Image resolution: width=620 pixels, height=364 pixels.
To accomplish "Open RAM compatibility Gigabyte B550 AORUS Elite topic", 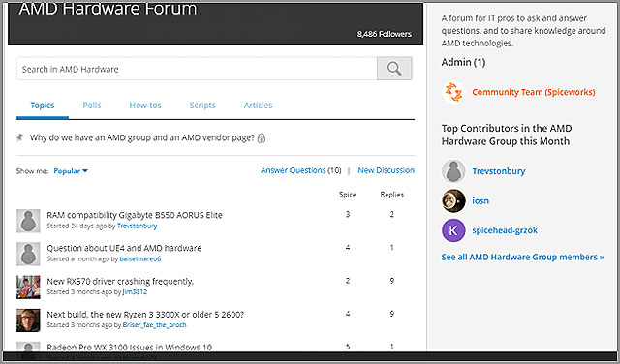I will point(135,215).
